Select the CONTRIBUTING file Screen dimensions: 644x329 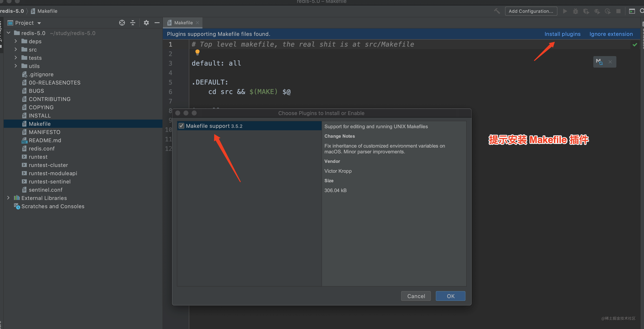click(x=83, y=99)
